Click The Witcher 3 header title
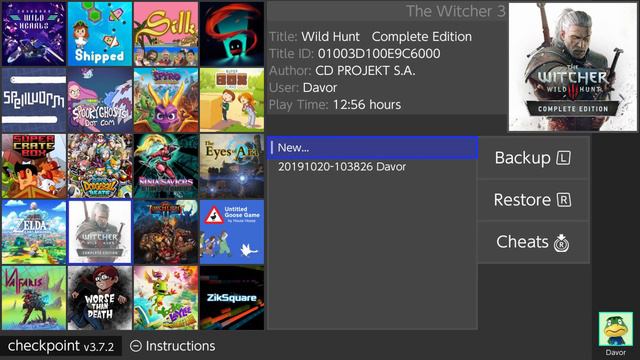This screenshot has height=360, width=640. (456, 11)
